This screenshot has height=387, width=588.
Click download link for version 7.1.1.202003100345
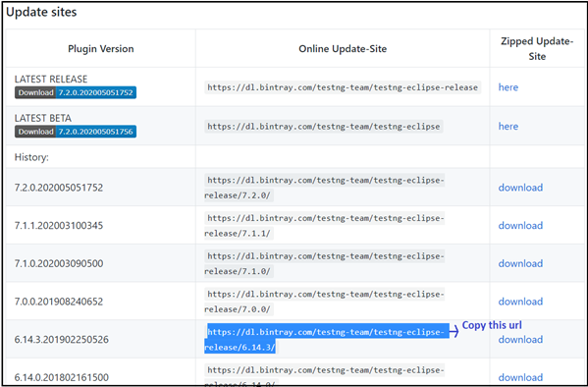520,225
